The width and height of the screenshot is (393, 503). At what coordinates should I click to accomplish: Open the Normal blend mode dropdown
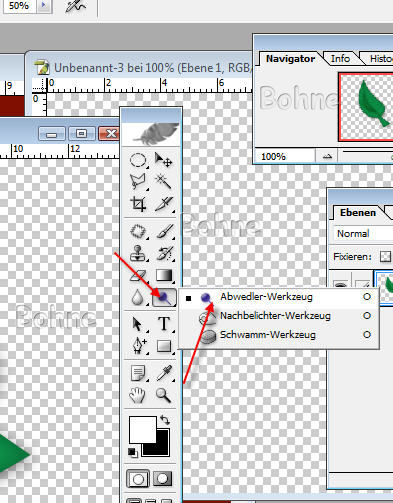pos(363,233)
